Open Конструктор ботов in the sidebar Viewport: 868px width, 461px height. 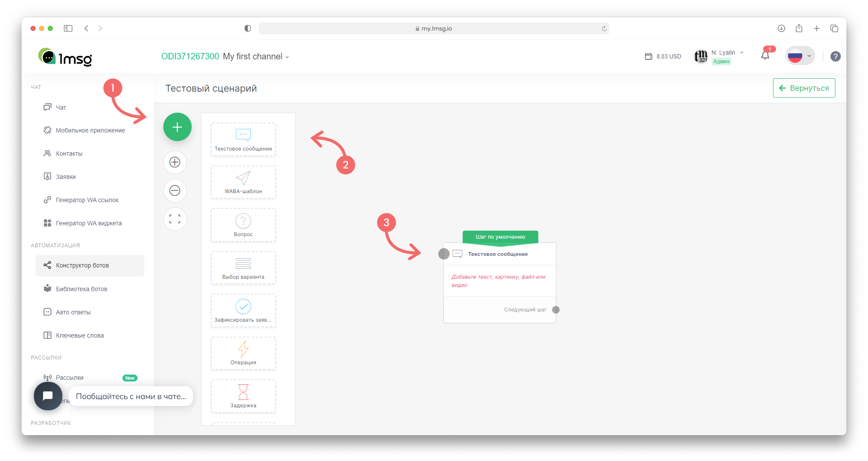click(82, 265)
